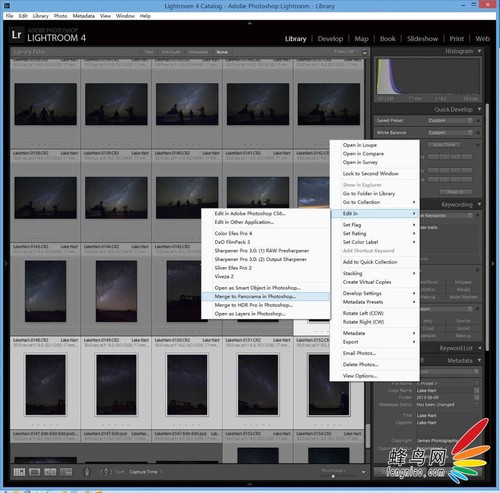Viewport: 500px width, 493px height.
Task: Open the Export submenu in context menu
Action: [x=374, y=342]
